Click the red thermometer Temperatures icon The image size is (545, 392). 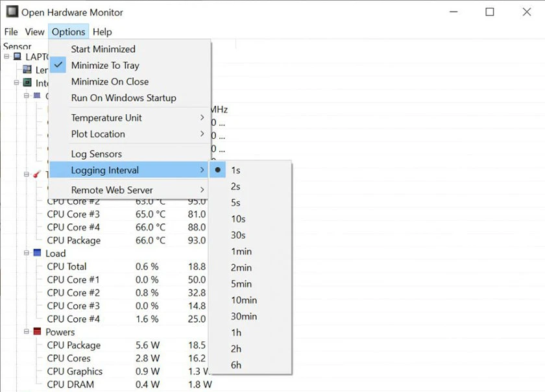pyautogui.click(x=37, y=175)
